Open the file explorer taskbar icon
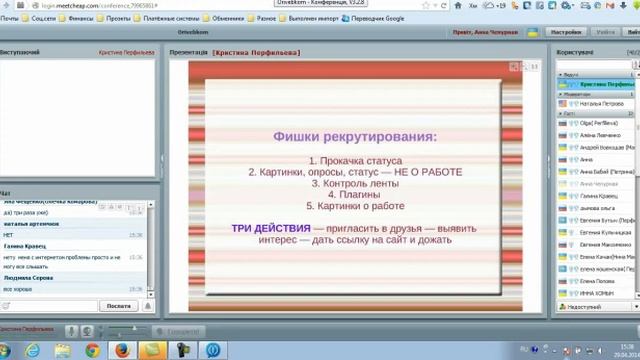 (62, 350)
